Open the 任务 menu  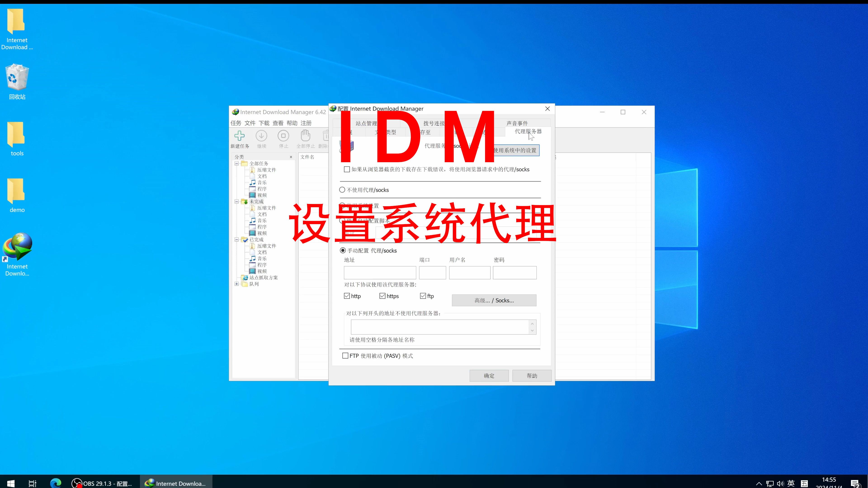pos(236,123)
